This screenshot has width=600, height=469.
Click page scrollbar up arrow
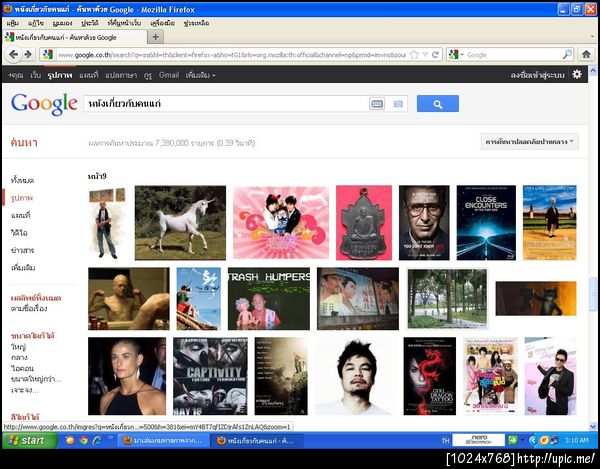coord(593,71)
